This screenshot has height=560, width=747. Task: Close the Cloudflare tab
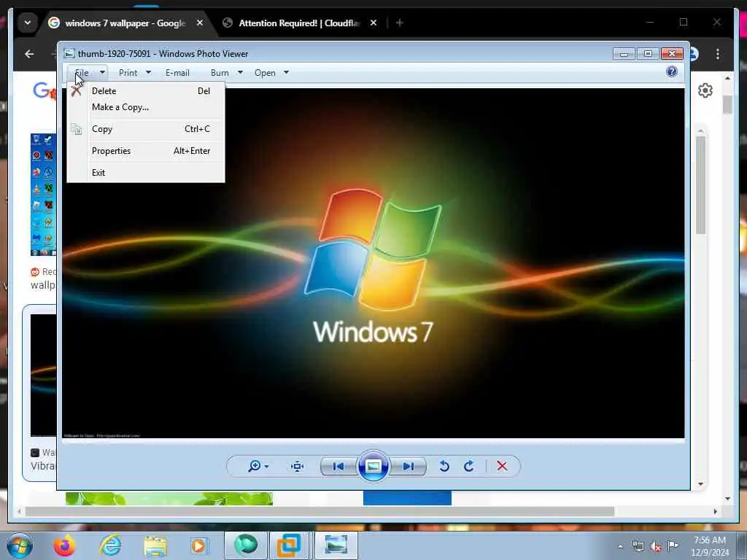(373, 23)
